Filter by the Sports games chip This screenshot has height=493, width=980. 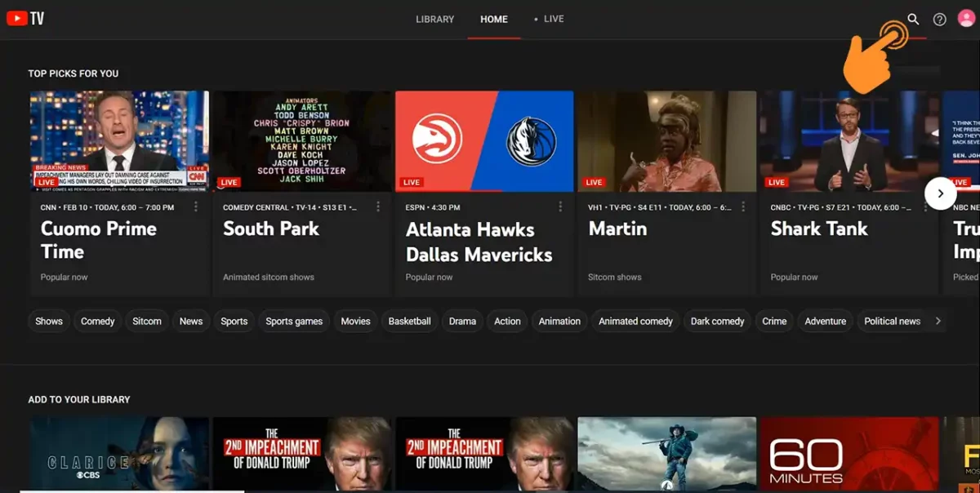click(294, 321)
